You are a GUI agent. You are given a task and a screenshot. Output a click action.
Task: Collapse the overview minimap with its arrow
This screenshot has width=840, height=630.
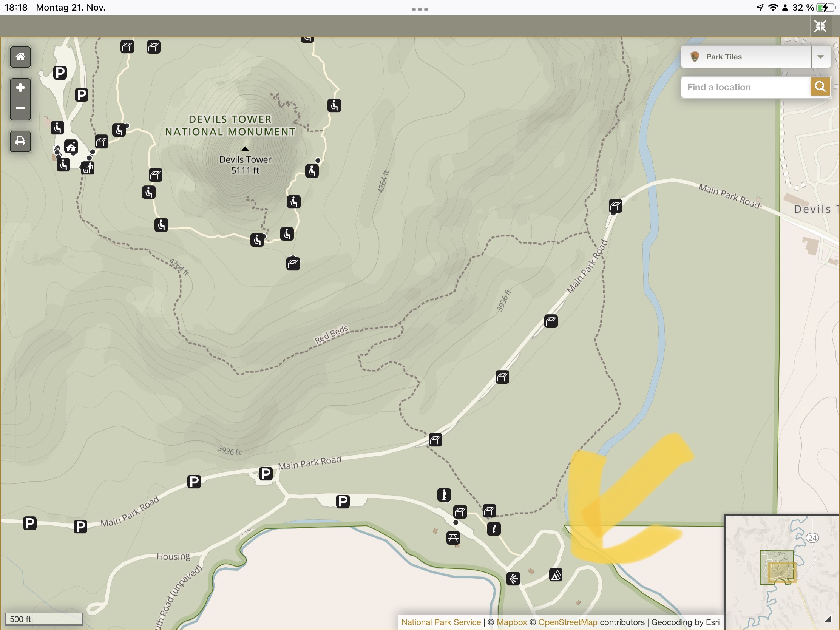(x=829, y=619)
